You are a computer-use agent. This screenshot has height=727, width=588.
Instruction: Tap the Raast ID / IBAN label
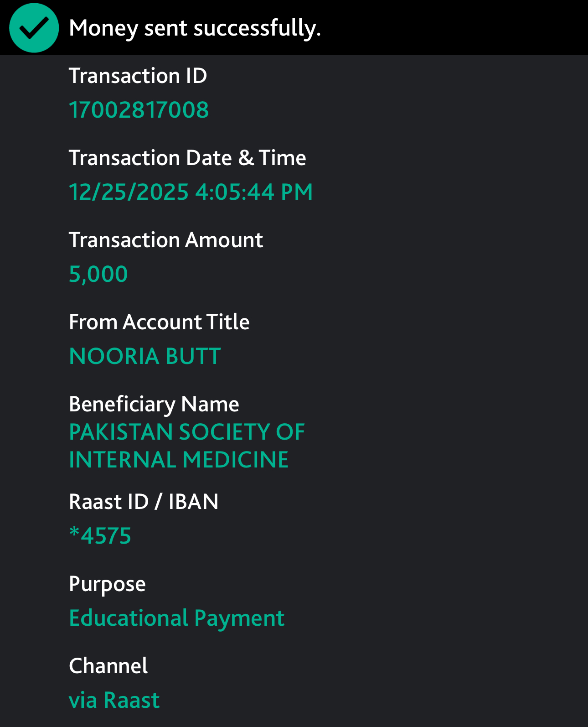pos(144,502)
